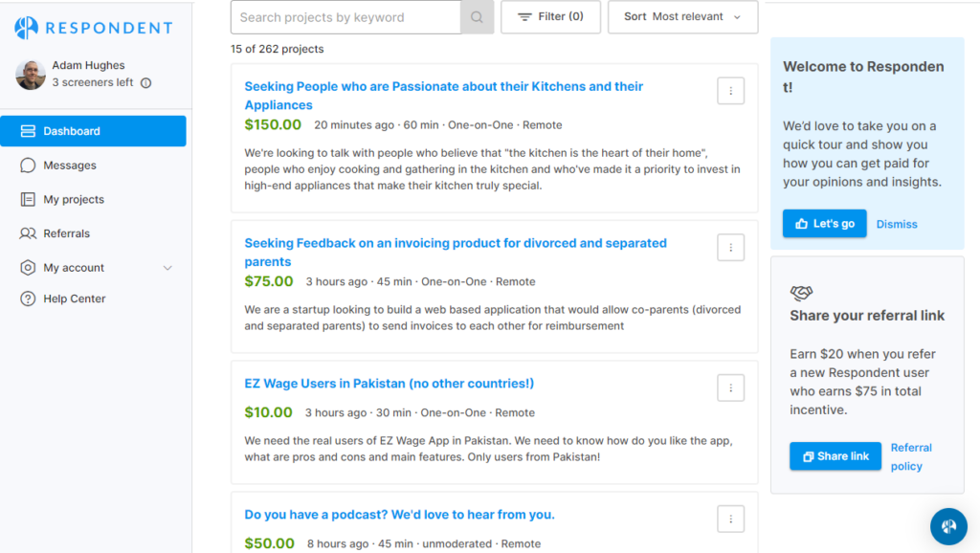Open the floating Respondent chat bubble

coord(948,526)
